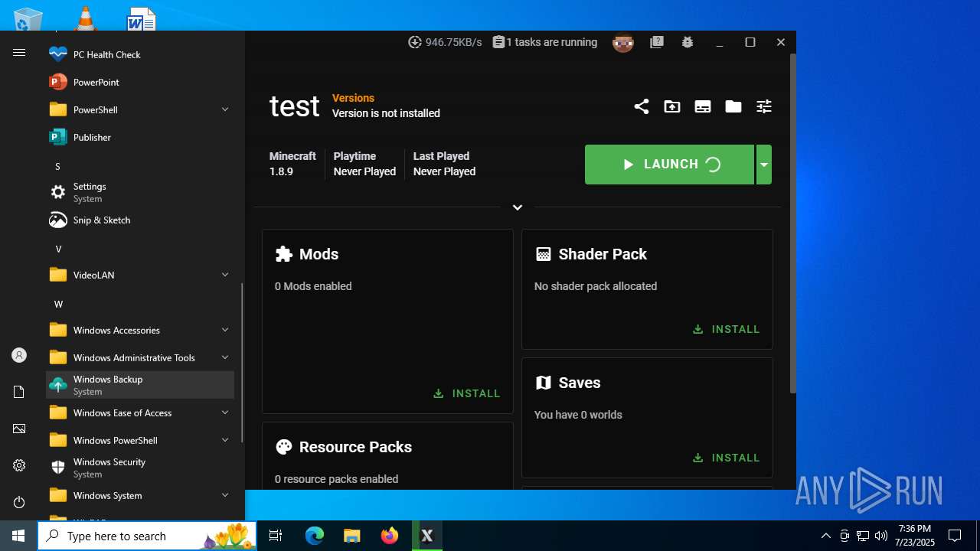Click the green LAUNCH button

click(669, 165)
